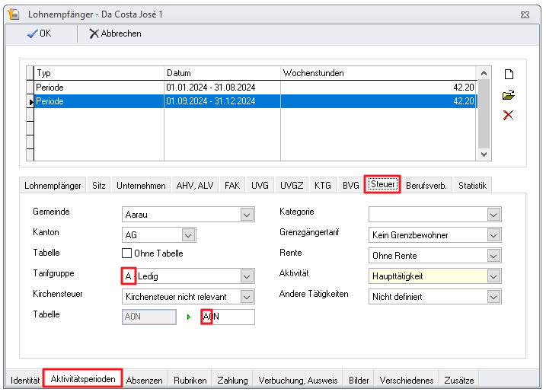The height and width of the screenshot is (392, 546).
Task: Close the Lohnempfänger dialog window
Action: tap(525, 14)
